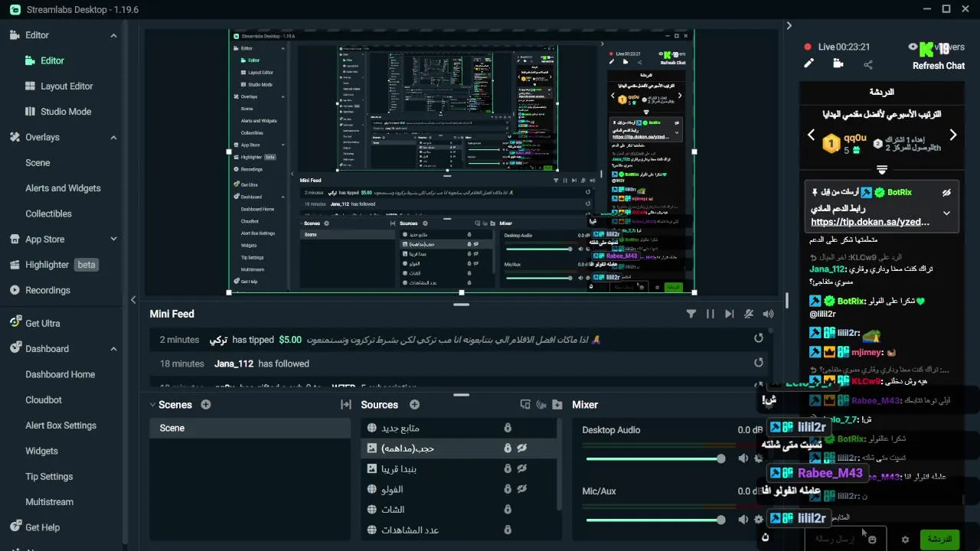Go to the next gift leaderboard entry
Image resolution: width=980 pixels, height=551 pixels.
[x=953, y=135]
